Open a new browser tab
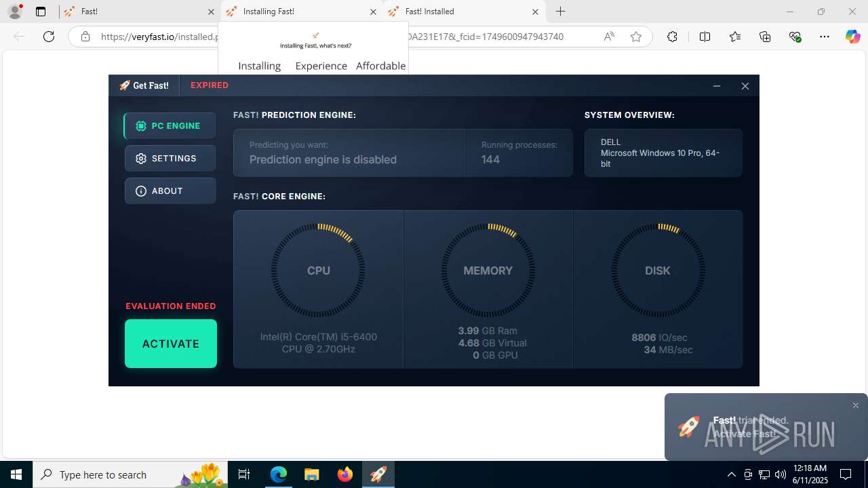 tap(560, 12)
